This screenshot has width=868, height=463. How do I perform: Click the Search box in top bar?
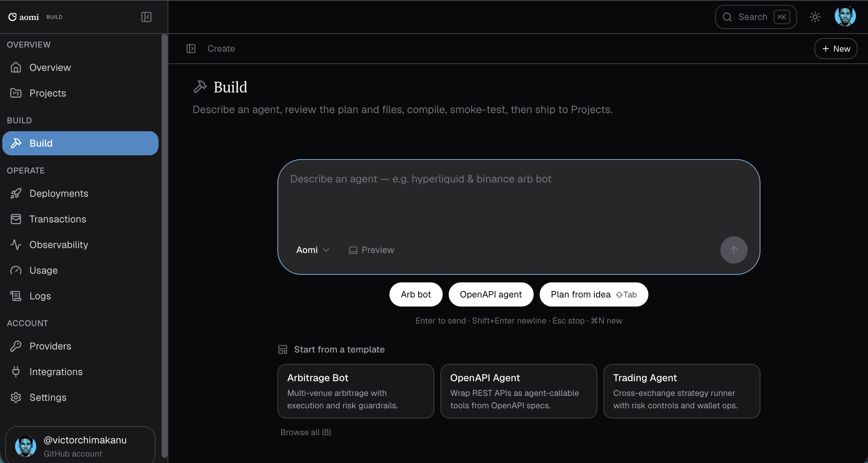click(x=756, y=17)
